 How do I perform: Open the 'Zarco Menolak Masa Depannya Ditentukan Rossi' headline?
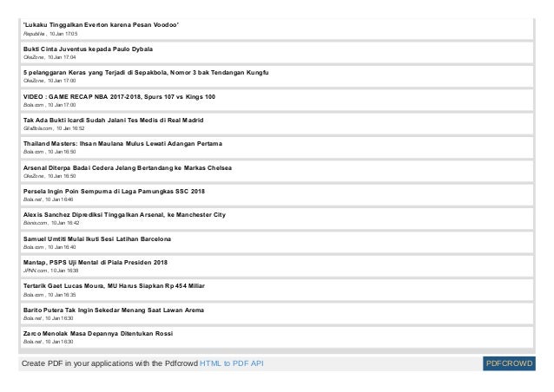98,333
